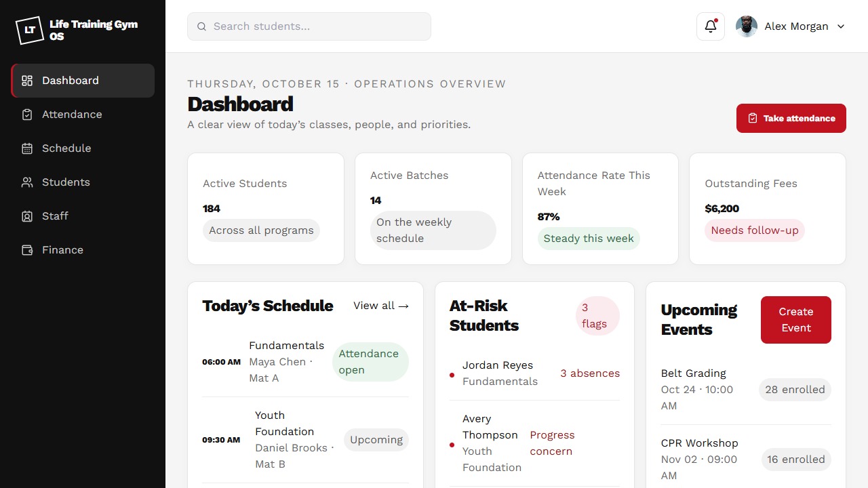Viewport: 868px width, 488px height.
Task: Open the notifications bell icon
Action: tap(711, 26)
